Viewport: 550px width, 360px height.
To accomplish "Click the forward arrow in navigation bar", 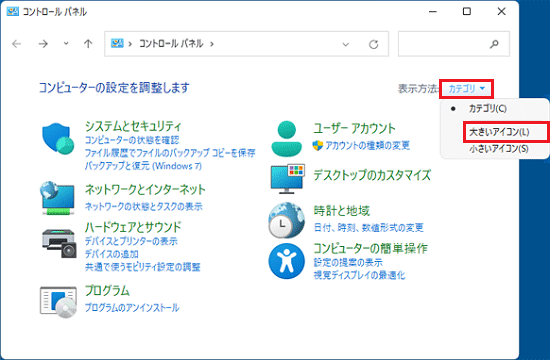I will coord(43,44).
